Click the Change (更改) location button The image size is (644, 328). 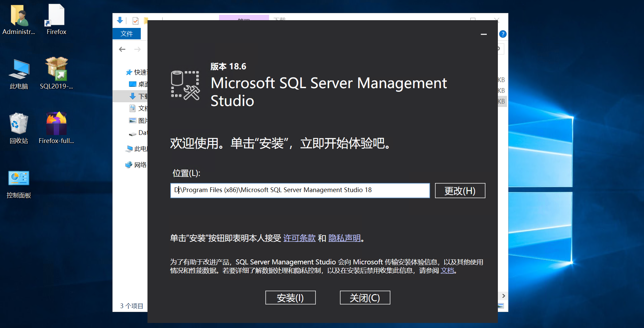click(460, 191)
